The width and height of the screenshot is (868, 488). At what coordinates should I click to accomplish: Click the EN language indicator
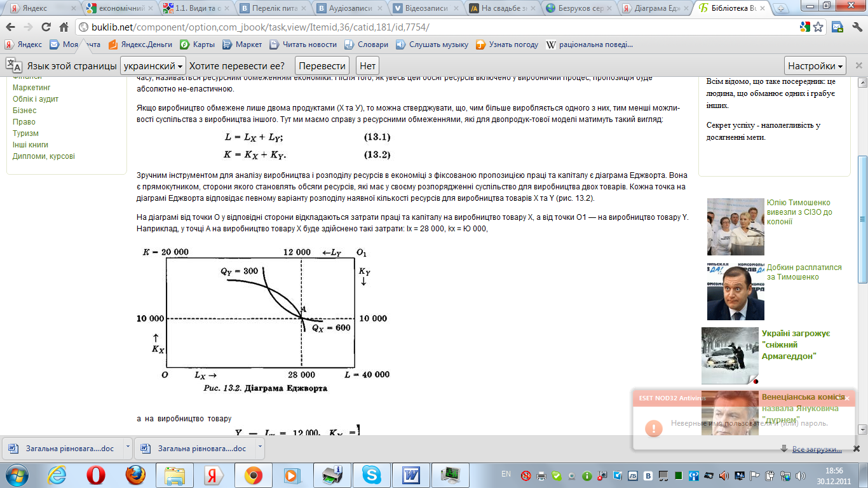tap(506, 474)
